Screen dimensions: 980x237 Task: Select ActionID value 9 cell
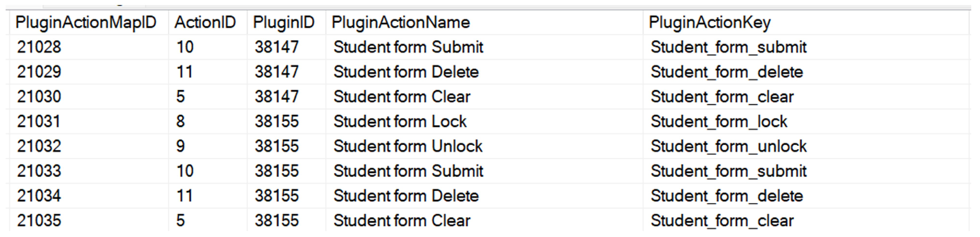(x=181, y=146)
